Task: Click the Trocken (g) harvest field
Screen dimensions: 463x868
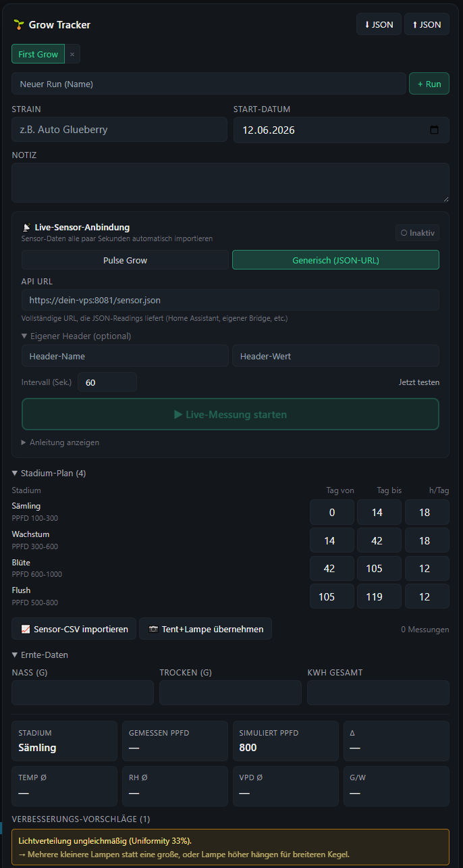Action: click(230, 693)
